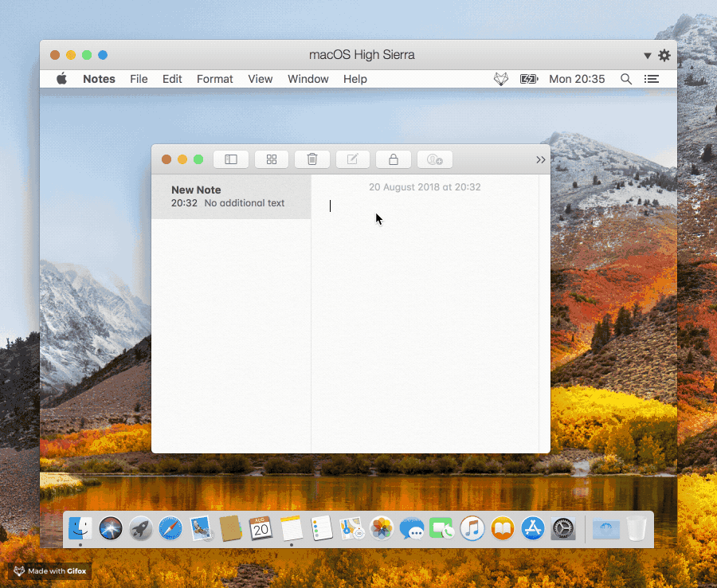
Task: Open iBooks orange book icon in Dock
Action: 503,528
